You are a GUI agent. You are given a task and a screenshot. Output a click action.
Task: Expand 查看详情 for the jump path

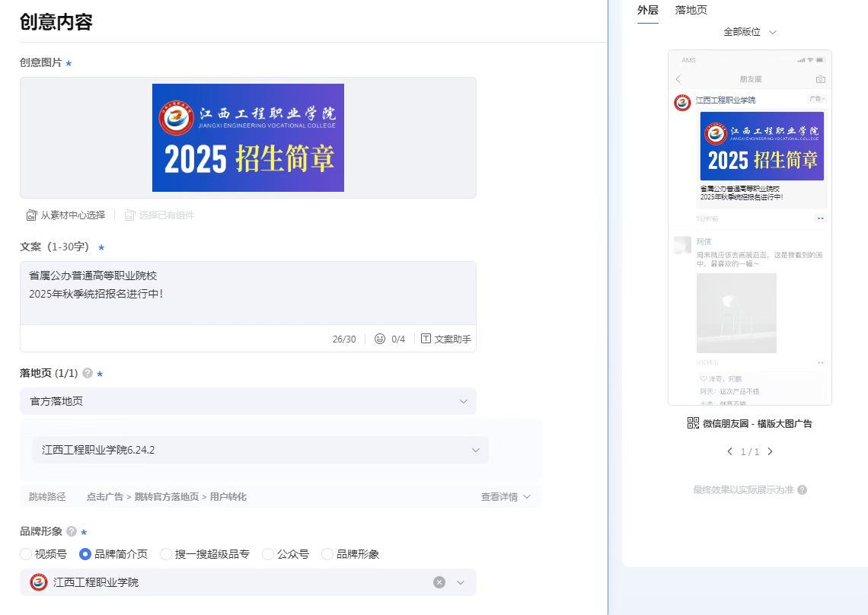506,497
